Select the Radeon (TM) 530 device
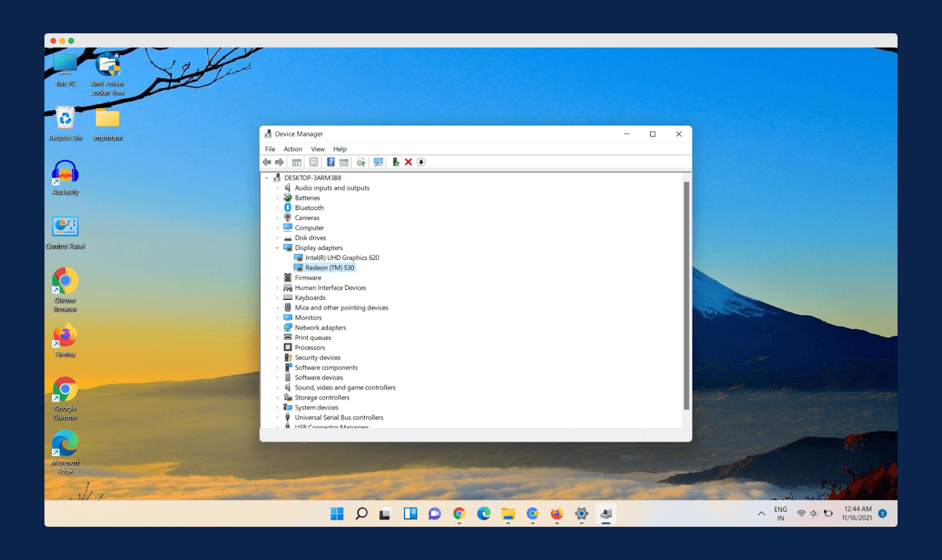 [x=329, y=268]
